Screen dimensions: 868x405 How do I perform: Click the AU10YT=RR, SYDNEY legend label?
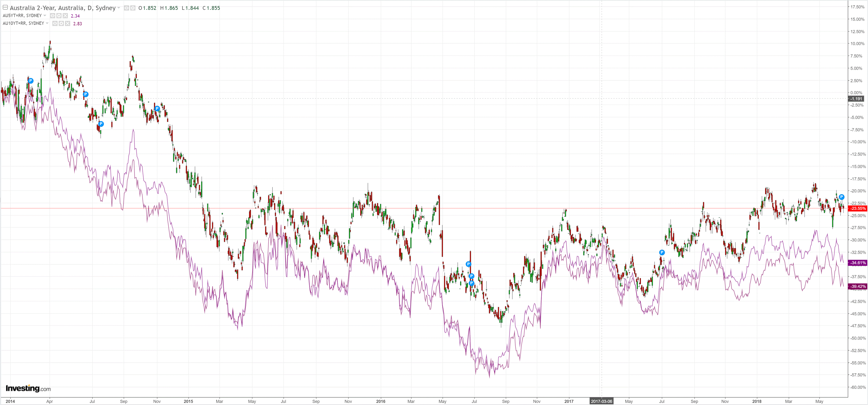[x=23, y=23]
